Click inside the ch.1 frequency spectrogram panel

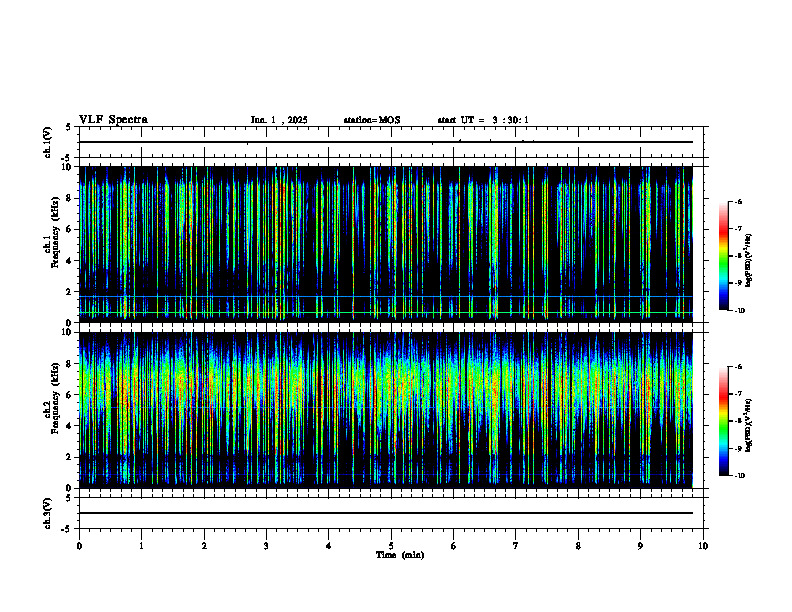pos(386,244)
